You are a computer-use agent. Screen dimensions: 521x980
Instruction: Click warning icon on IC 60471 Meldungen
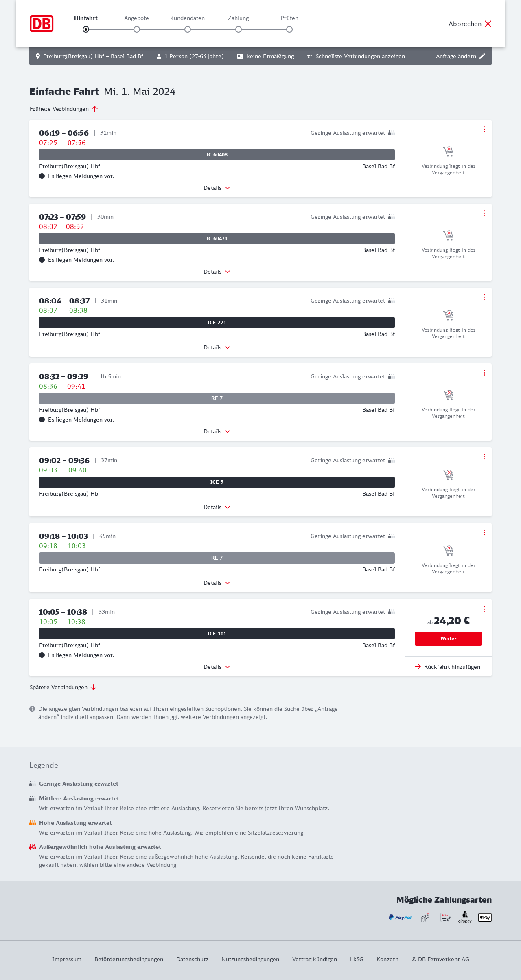tap(42, 260)
